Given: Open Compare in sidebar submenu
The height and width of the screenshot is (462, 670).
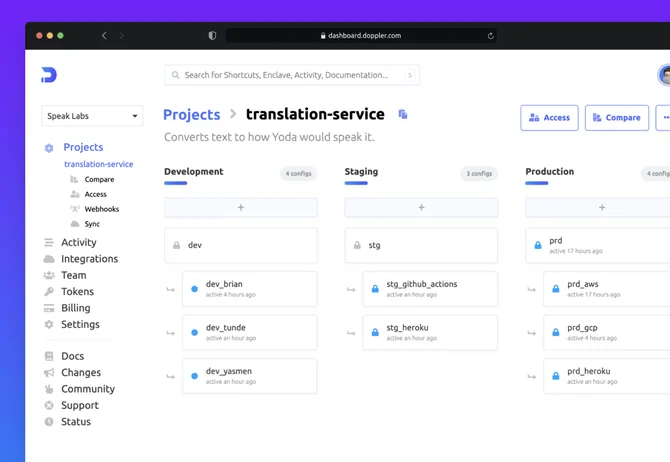Looking at the screenshot, I should [x=99, y=180].
